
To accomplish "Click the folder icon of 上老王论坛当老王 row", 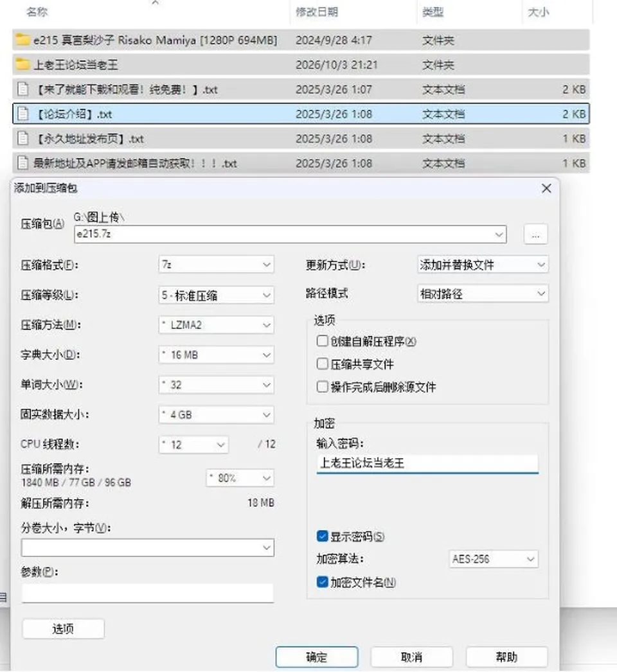I will [22, 65].
